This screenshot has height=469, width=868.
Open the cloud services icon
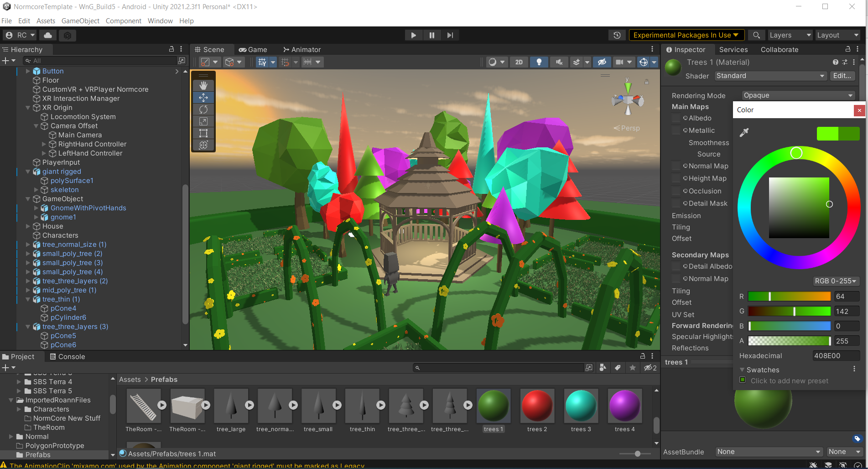coord(48,35)
